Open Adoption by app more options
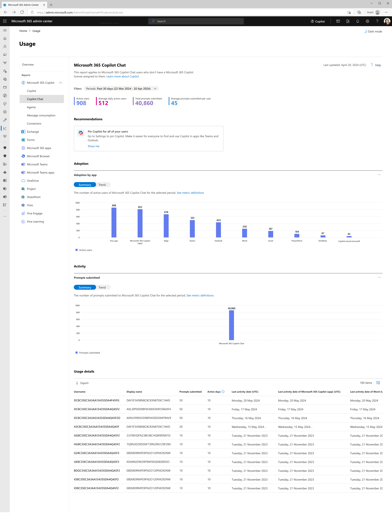This screenshot has height=532, width=392. pos(379,175)
